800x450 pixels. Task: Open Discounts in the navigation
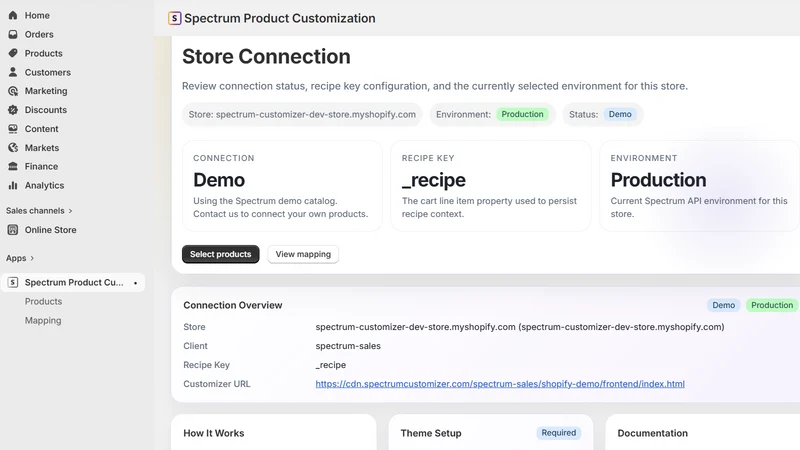pos(45,110)
